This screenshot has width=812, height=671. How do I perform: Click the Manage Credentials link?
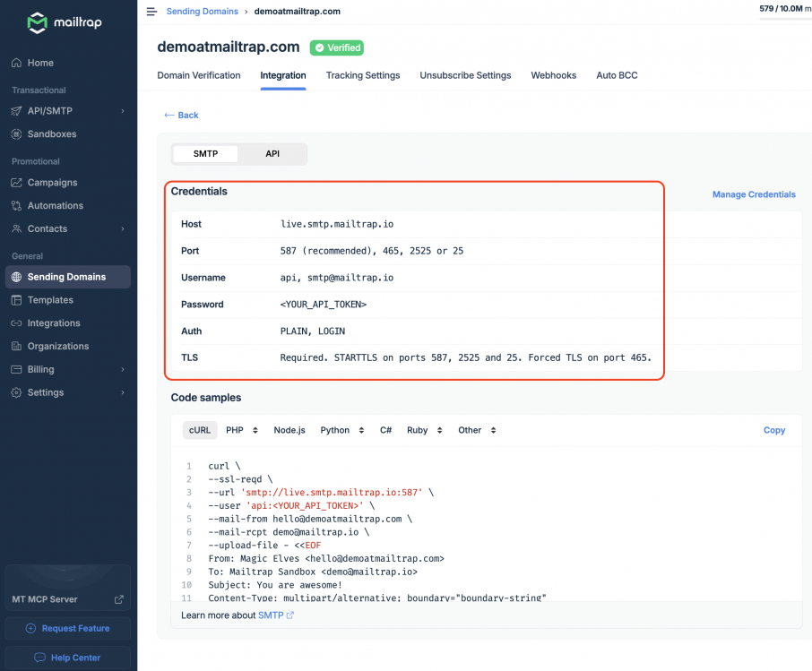pyautogui.click(x=753, y=194)
